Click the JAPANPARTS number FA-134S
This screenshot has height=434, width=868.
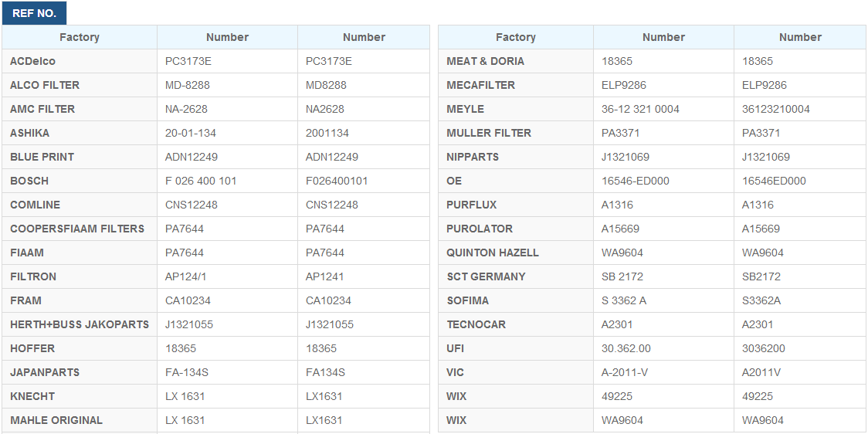click(187, 372)
